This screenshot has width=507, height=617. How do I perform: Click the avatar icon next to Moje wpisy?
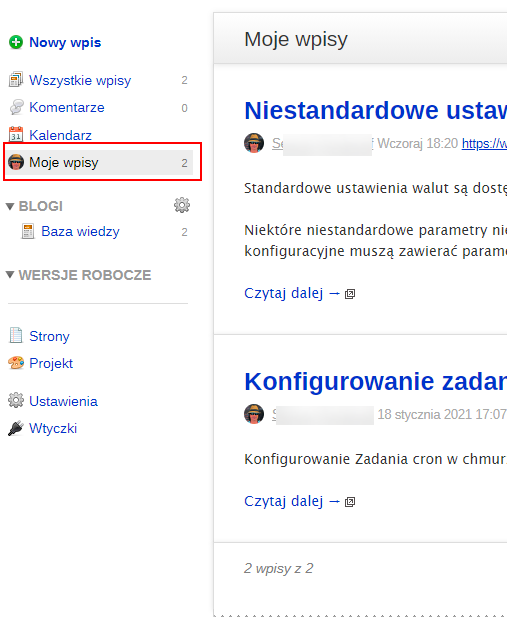point(16,162)
